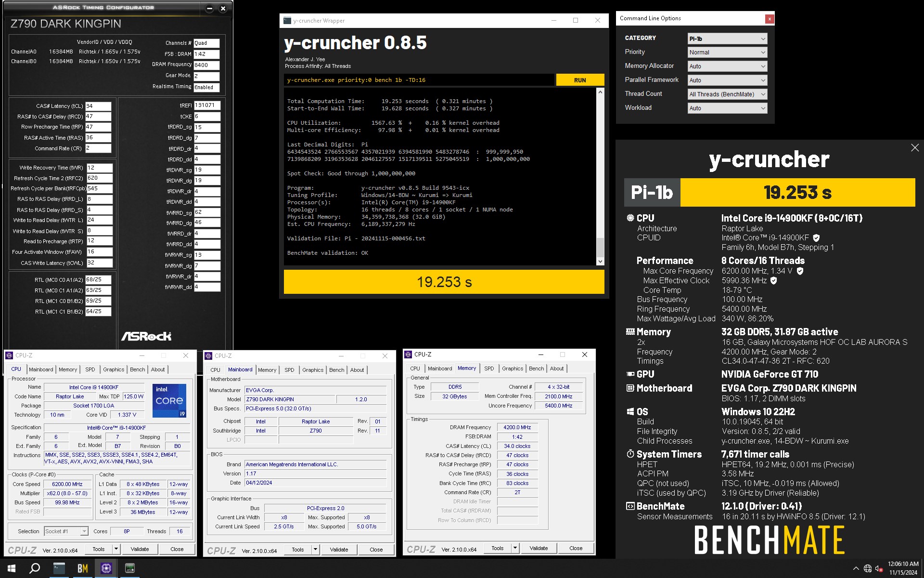Open About tab in right CPU-Z window
Screen dimensions: 924x578
click(557, 368)
